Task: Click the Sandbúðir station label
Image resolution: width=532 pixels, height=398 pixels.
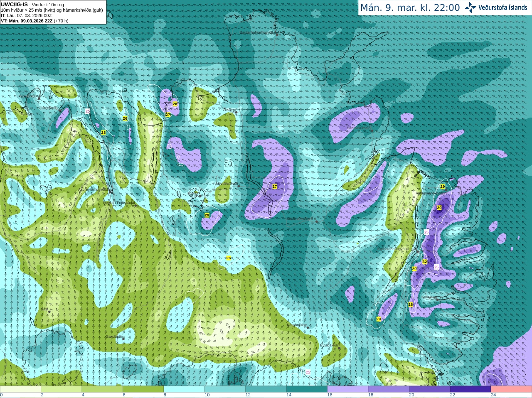Action: [x=113, y=337]
